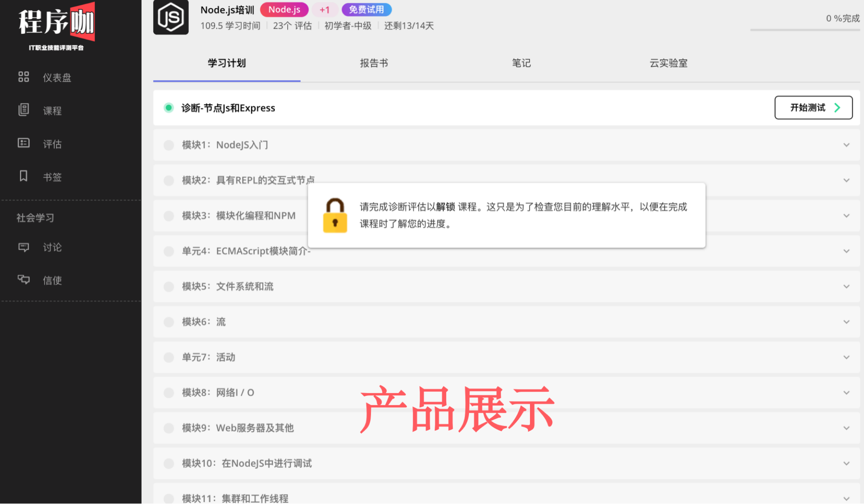Click the locked status circle for 模块1
The image size is (864, 504).
pos(169,145)
